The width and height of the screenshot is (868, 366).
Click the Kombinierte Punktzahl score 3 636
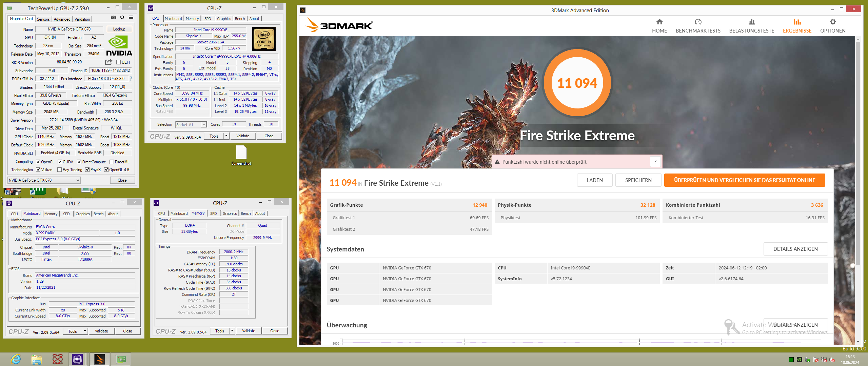coord(817,205)
